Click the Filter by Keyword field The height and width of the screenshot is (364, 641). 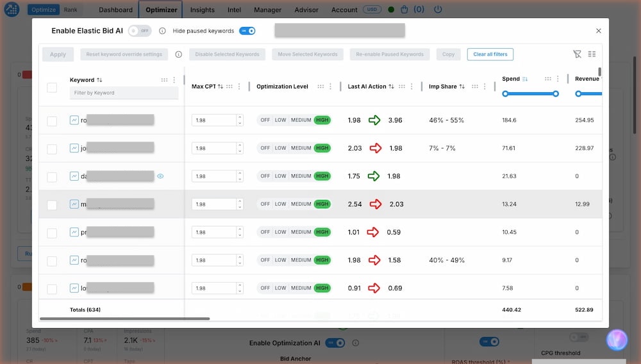point(124,93)
